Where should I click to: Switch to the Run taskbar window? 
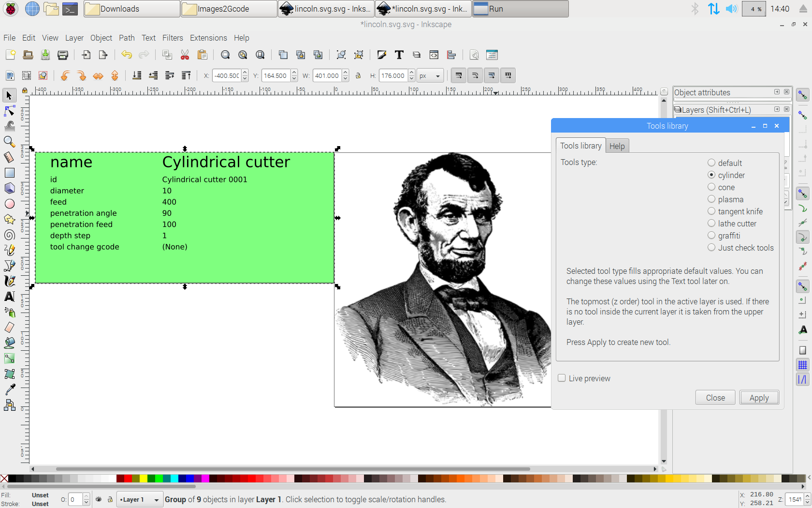pos(521,9)
